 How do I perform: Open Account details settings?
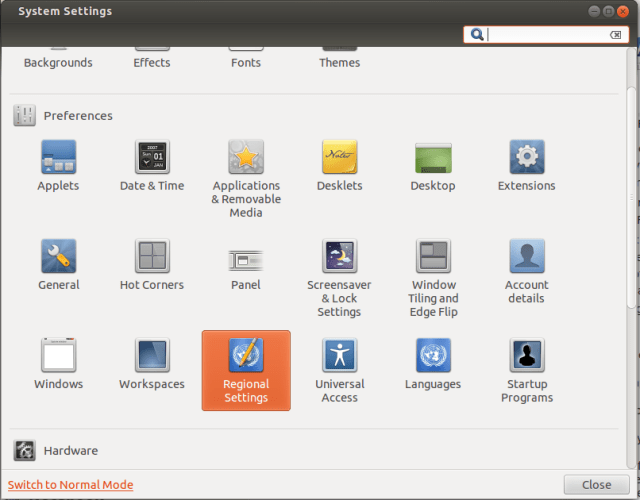tap(526, 257)
